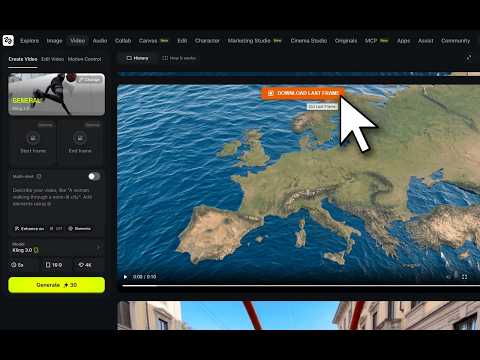
Task: Select the GENERAL preset thumbnail
Action: [56, 94]
